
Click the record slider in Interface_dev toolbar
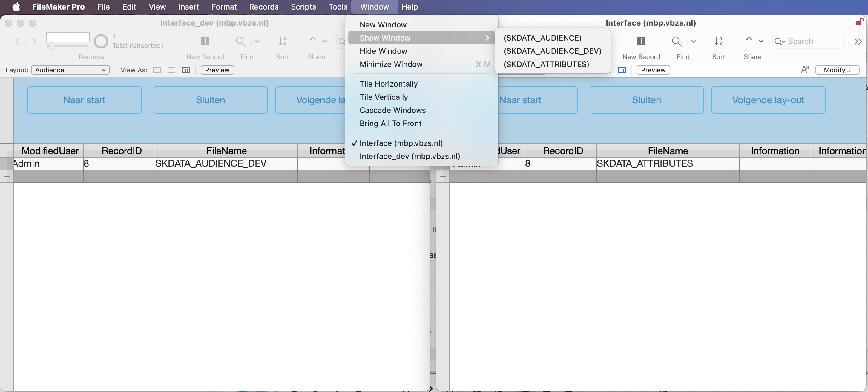(x=68, y=45)
